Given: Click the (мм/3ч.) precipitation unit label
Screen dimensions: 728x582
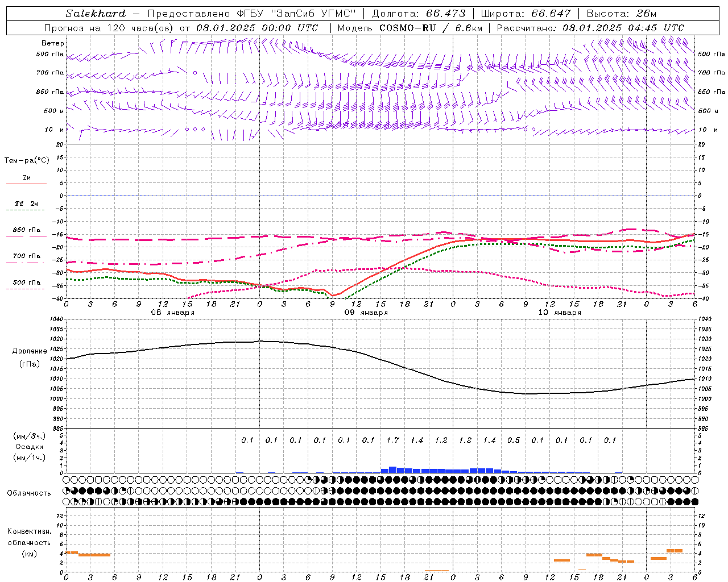Looking at the screenshot, I should pos(30,436).
